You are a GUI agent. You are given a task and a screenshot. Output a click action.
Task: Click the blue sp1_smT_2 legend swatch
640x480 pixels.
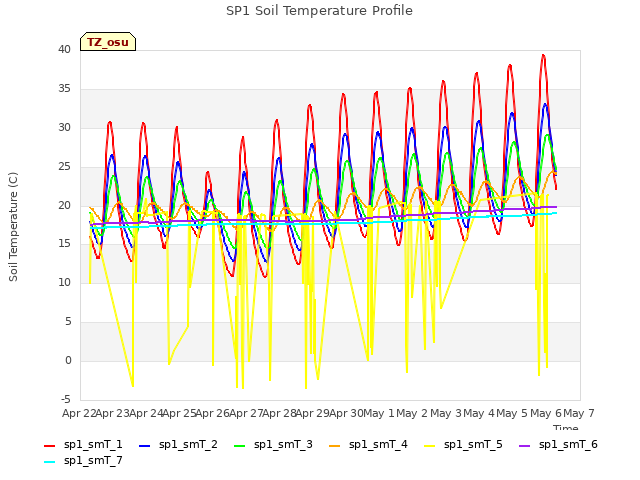point(144,446)
